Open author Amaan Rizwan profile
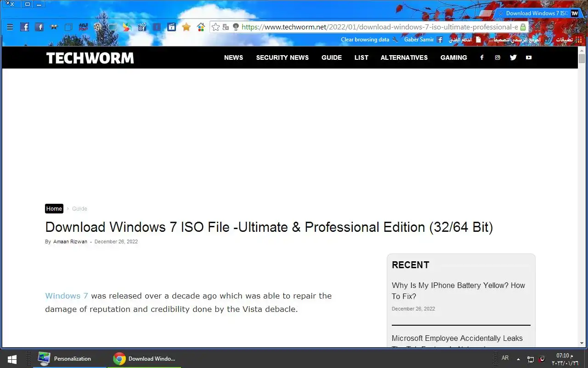The image size is (588, 368). [x=70, y=241]
